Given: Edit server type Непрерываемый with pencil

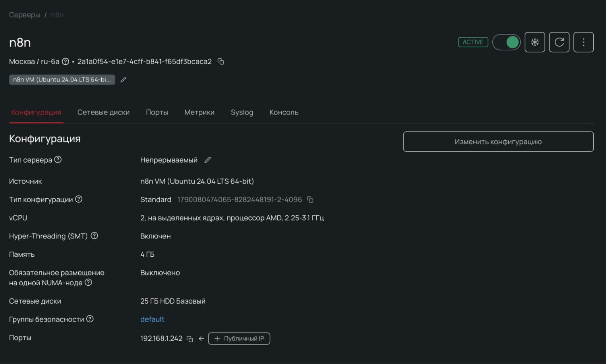Looking at the screenshot, I should (207, 160).
